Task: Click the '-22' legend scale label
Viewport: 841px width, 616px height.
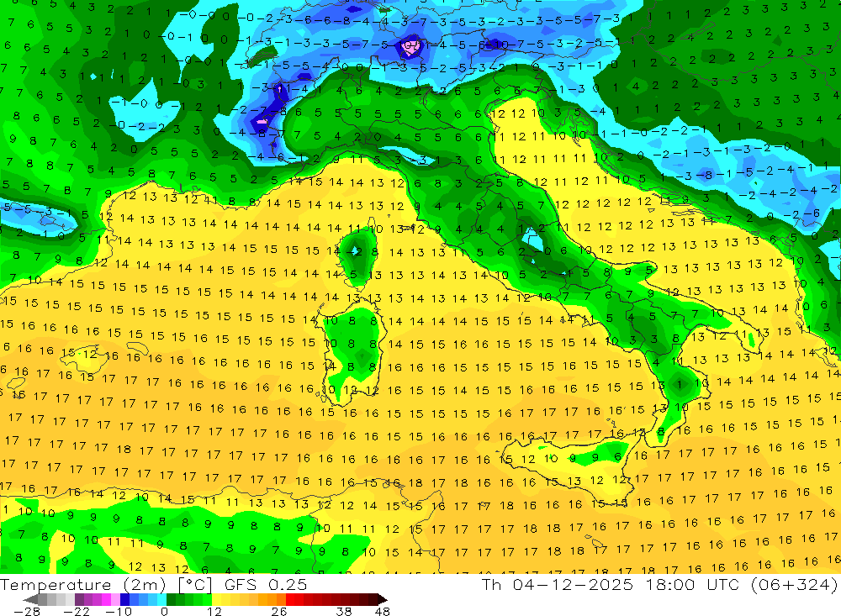Action: pyautogui.click(x=77, y=612)
